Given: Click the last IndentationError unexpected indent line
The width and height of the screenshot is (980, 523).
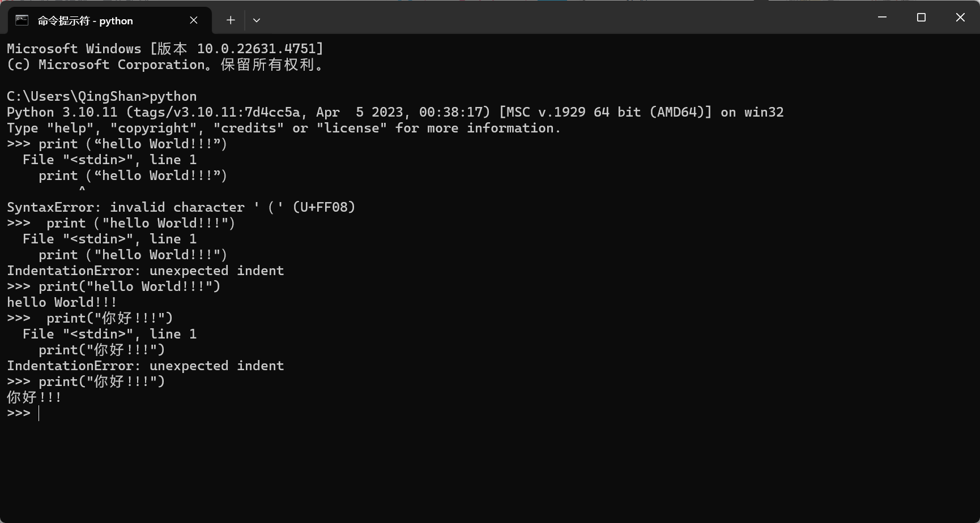Looking at the screenshot, I should (146, 366).
